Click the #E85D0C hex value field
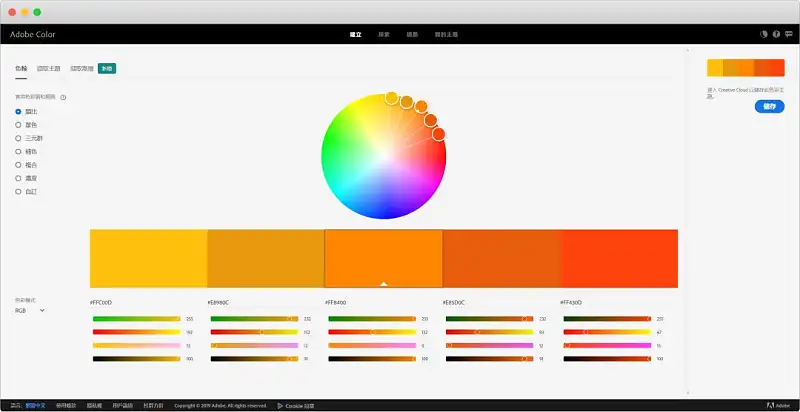Screen dimensions: 800x412 tap(454, 302)
